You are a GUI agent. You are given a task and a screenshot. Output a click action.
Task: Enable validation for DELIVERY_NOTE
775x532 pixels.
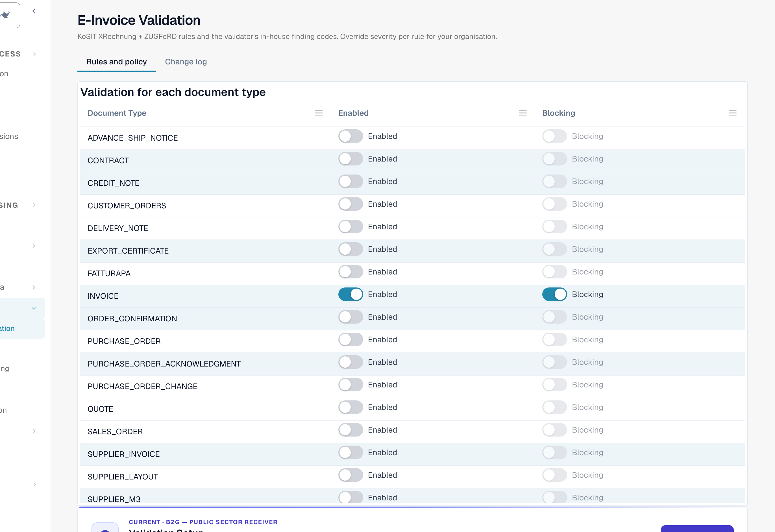[x=351, y=227]
